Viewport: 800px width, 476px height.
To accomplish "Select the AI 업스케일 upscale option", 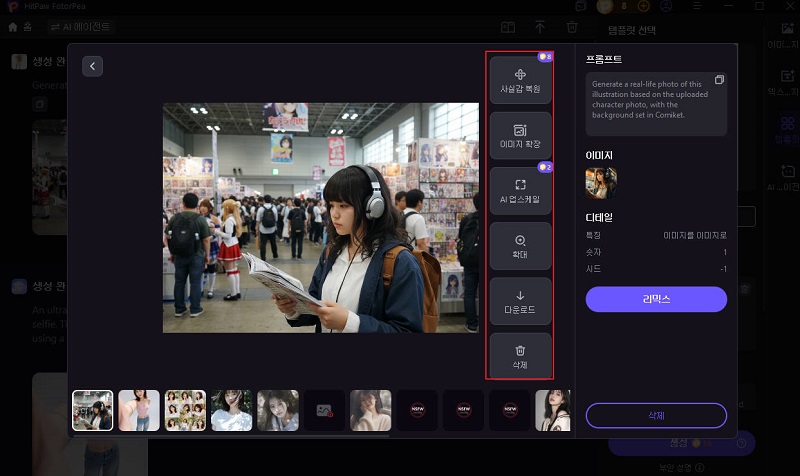I will point(520,191).
